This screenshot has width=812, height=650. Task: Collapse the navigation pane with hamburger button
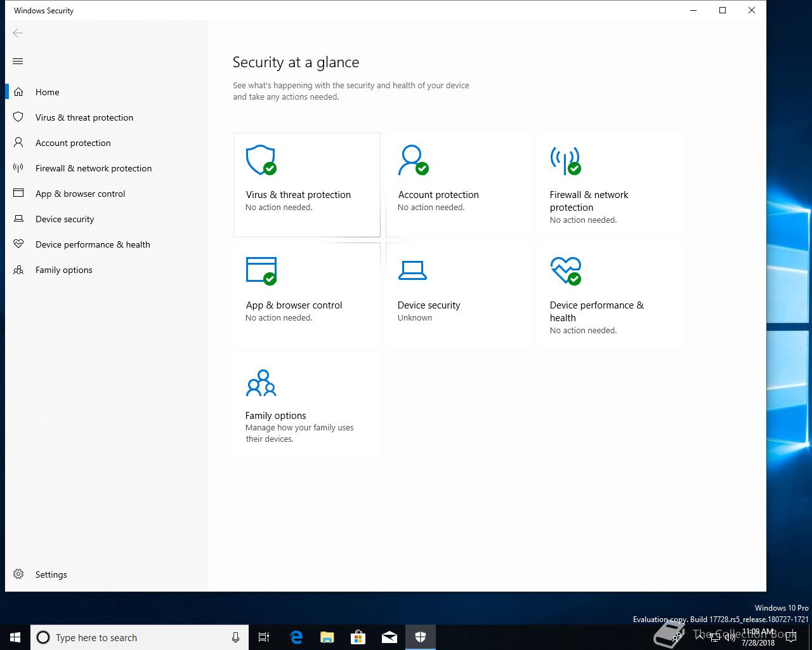click(x=18, y=62)
